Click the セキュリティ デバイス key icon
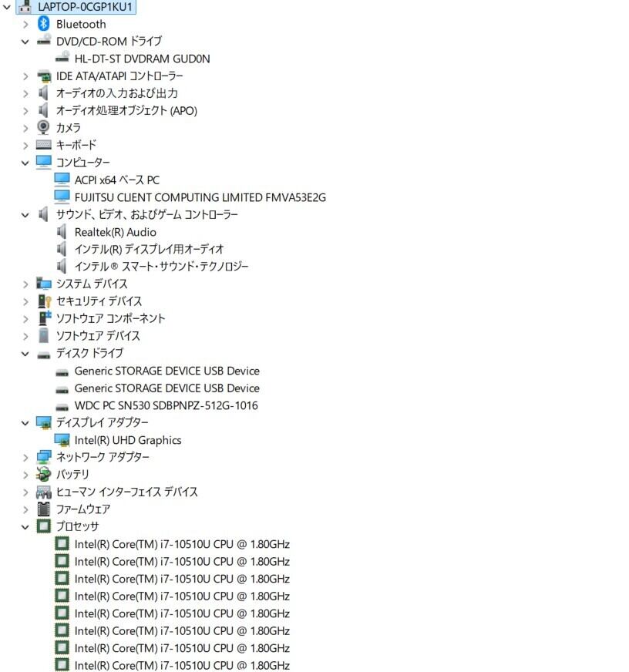The width and height of the screenshot is (629, 672). 44,301
